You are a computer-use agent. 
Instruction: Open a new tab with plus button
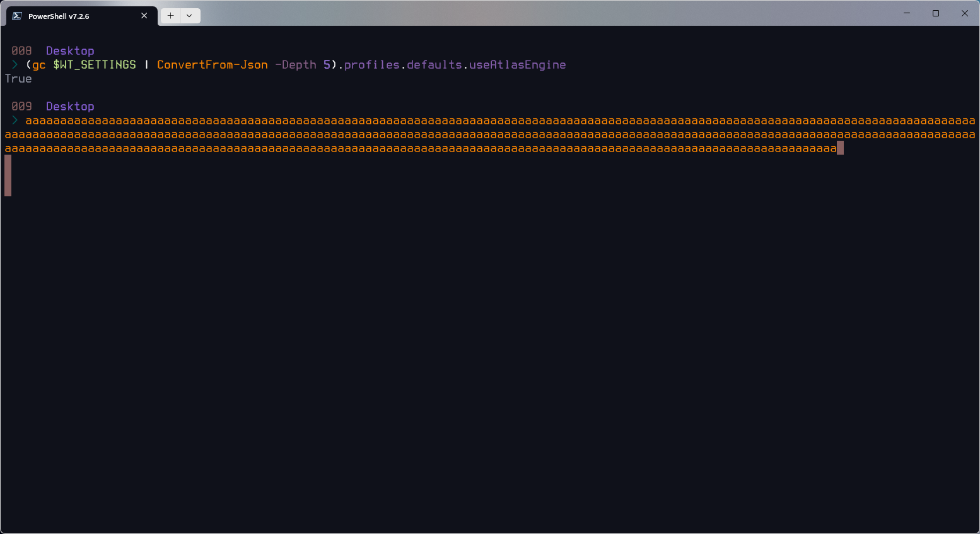click(170, 16)
